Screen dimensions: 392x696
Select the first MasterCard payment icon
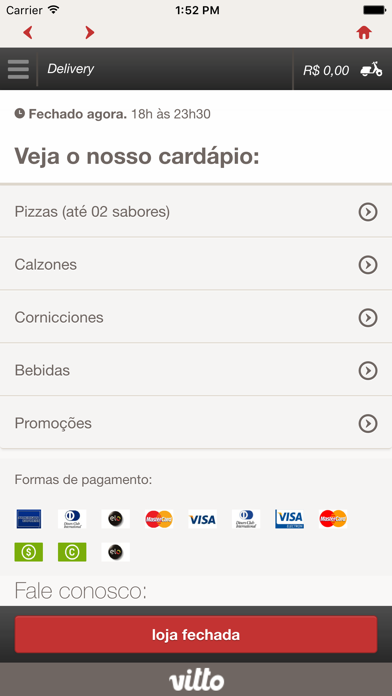click(x=159, y=519)
